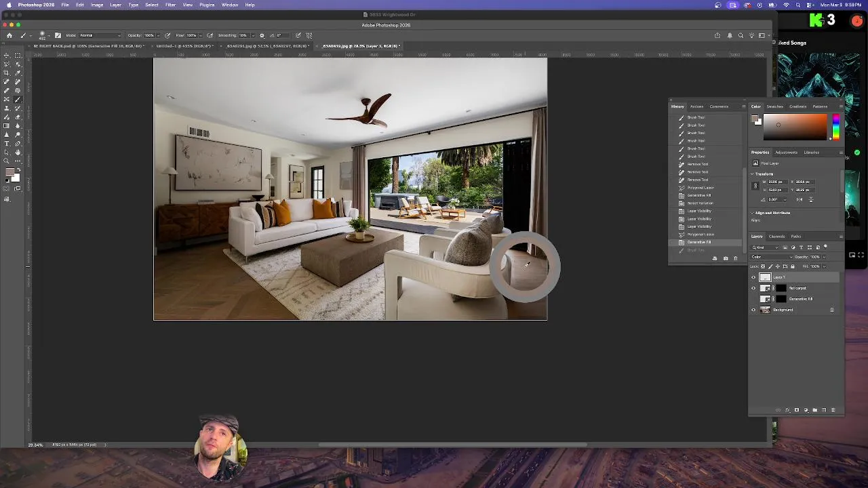The image size is (868, 488).
Task: Toggle lock transparent pixels
Action: click(x=763, y=266)
